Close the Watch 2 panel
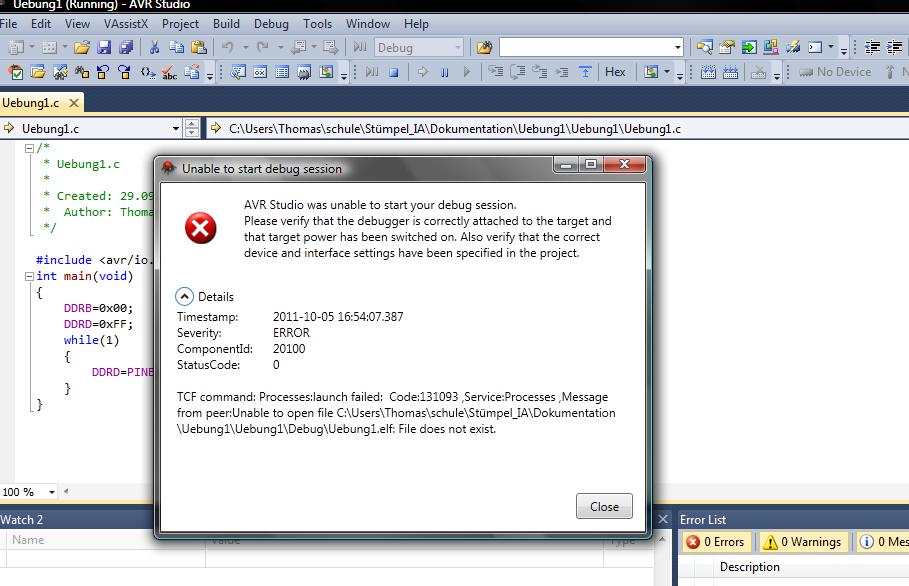 click(663, 519)
